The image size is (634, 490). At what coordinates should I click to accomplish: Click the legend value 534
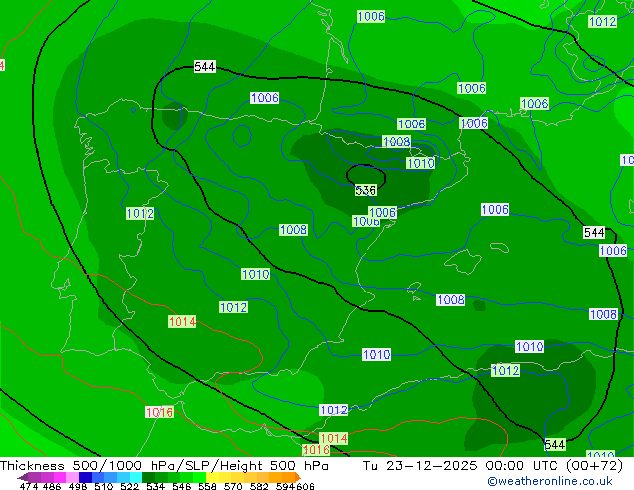coord(155,486)
